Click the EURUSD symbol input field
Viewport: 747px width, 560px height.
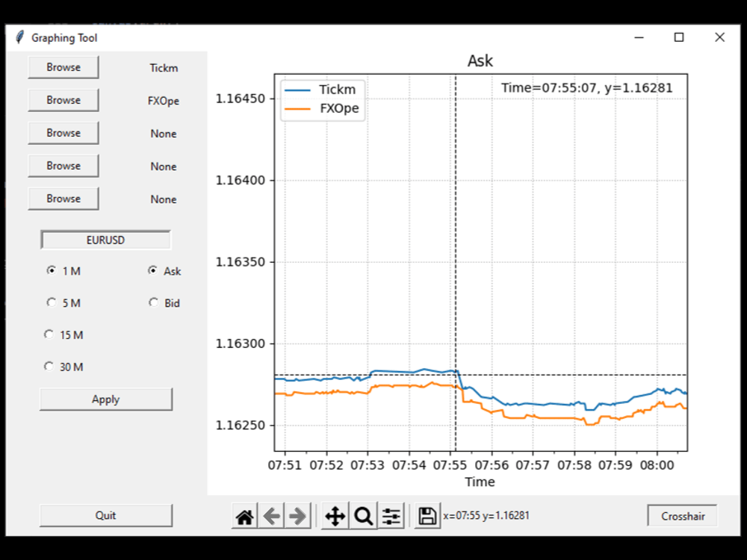tap(105, 240)
